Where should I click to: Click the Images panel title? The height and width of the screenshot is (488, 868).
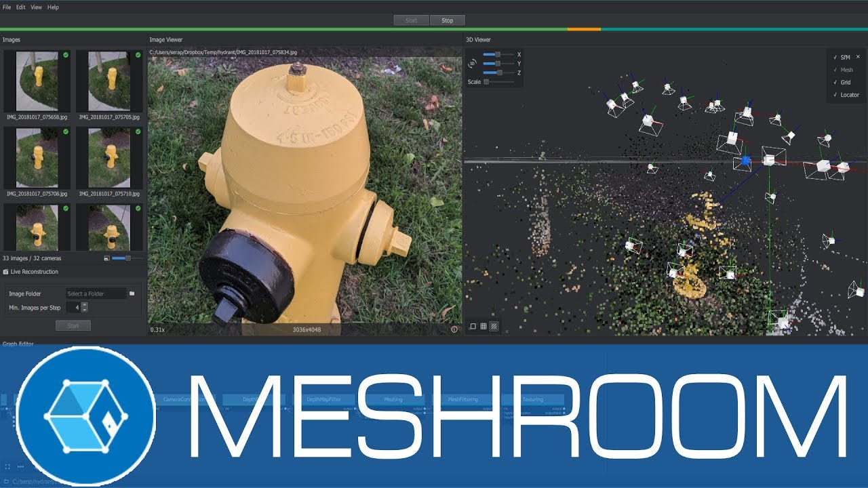pos(12,40)
